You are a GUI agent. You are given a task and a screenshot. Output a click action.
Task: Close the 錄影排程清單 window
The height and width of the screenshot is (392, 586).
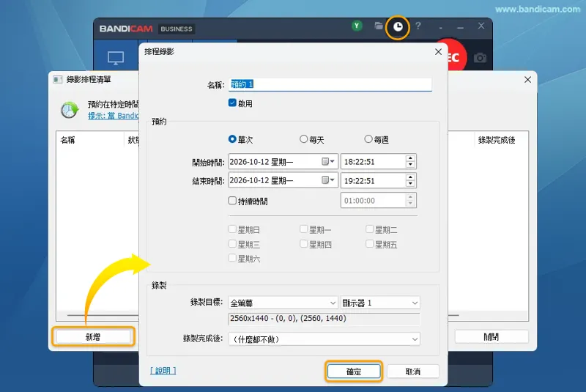pos(527,80)
